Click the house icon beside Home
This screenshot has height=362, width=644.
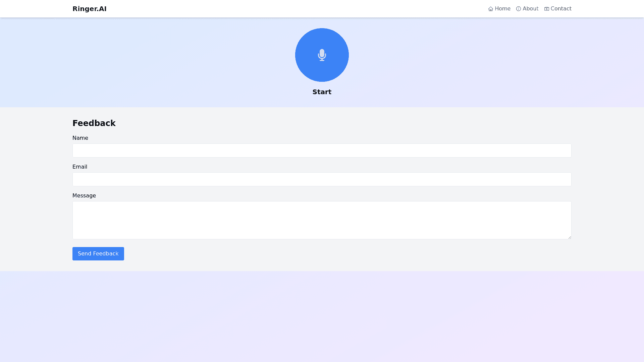[x=491, y=9]
